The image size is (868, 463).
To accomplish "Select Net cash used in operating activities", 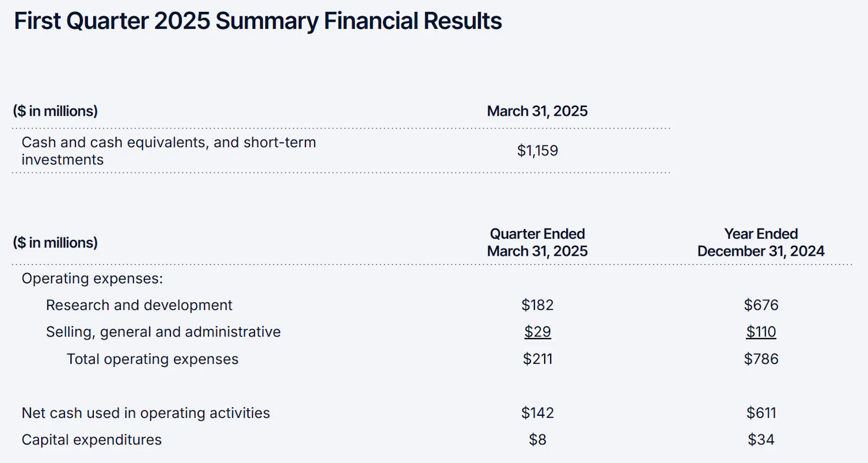I will click(x=146, y=413).
